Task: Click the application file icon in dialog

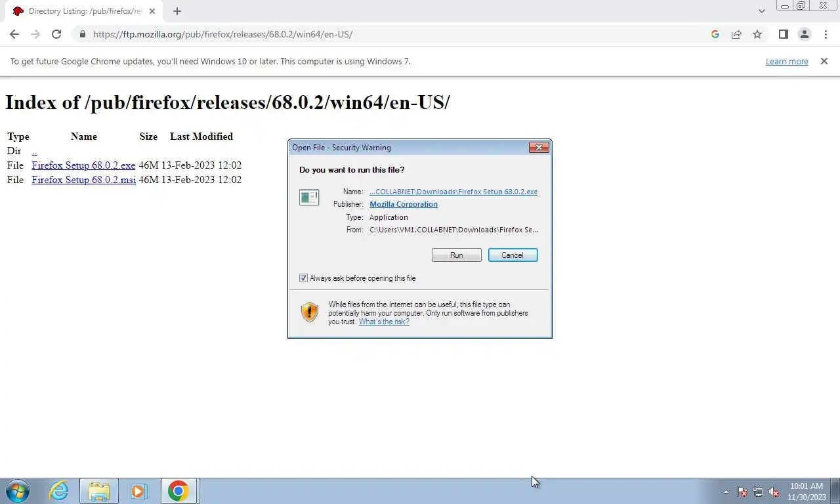Action: (309, 197)
